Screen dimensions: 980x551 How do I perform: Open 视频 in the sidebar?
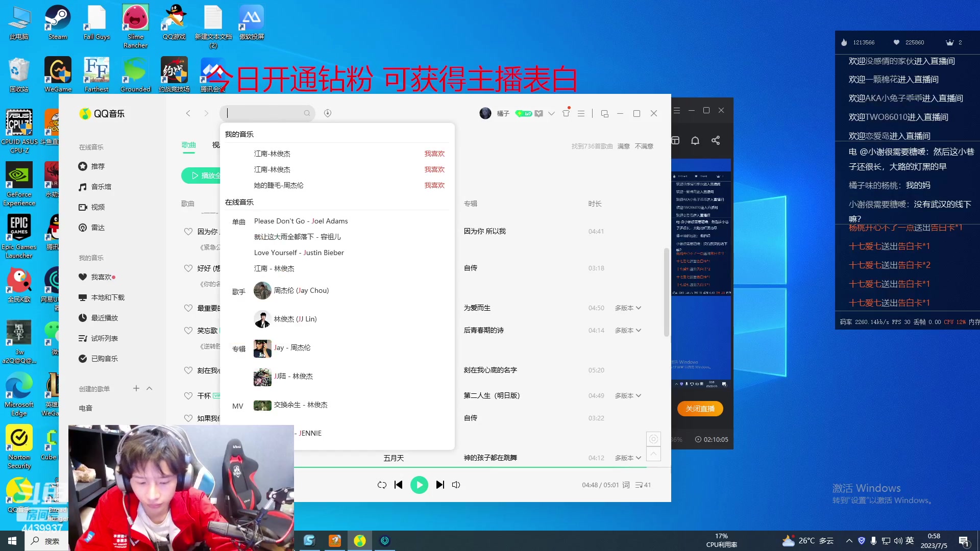point(92,207)
